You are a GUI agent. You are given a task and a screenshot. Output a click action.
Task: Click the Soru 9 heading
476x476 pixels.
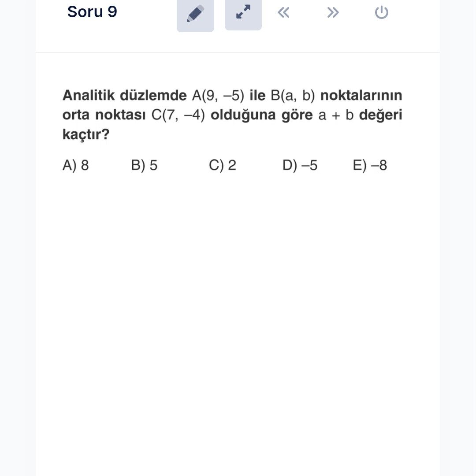pos(92,12)
